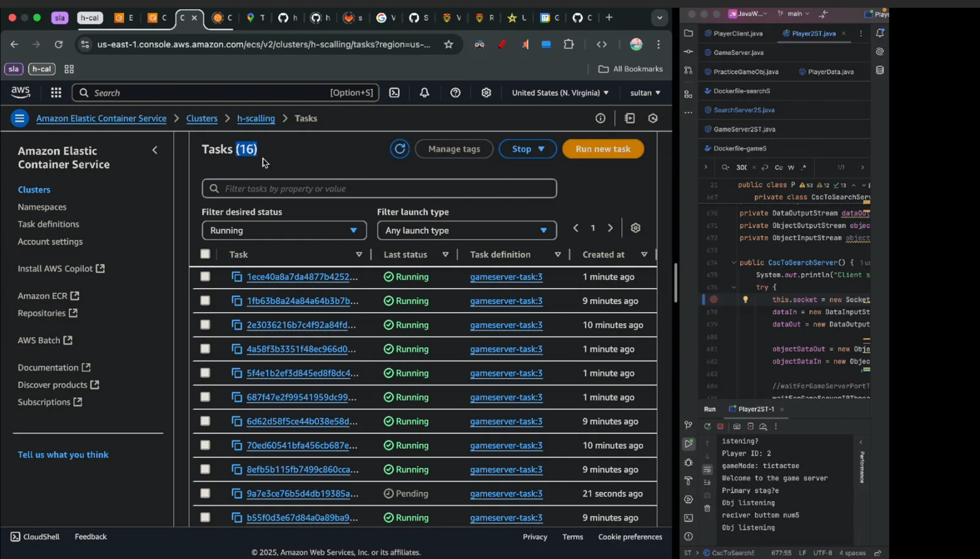Stop the running Player2ST-1 process
The width and height of the screenshot is (980, 559).
pyautogui.click(x=720, y=427)
